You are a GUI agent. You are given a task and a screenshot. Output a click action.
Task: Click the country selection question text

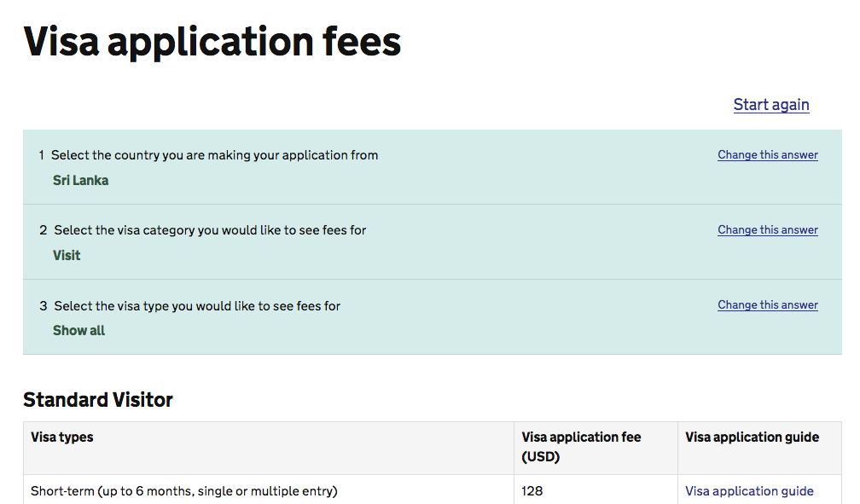pos(214,155)
